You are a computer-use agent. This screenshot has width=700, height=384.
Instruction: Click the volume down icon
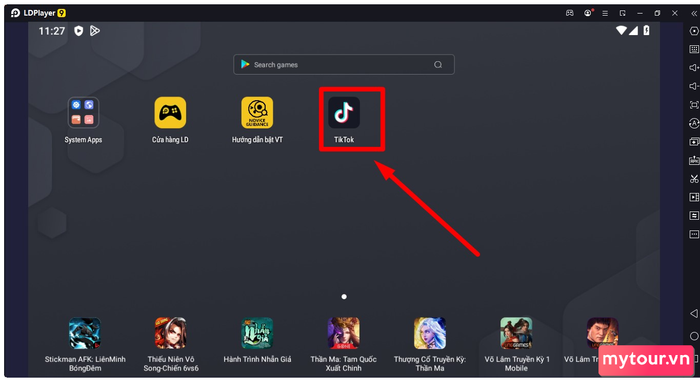click(x=694, y=86)
